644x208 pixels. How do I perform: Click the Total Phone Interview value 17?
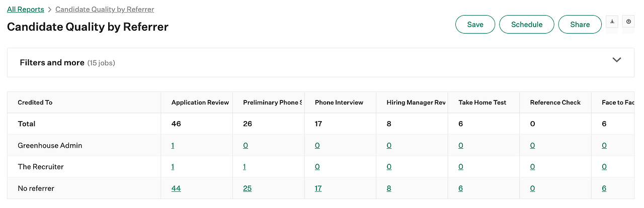[x=318, y=124]
